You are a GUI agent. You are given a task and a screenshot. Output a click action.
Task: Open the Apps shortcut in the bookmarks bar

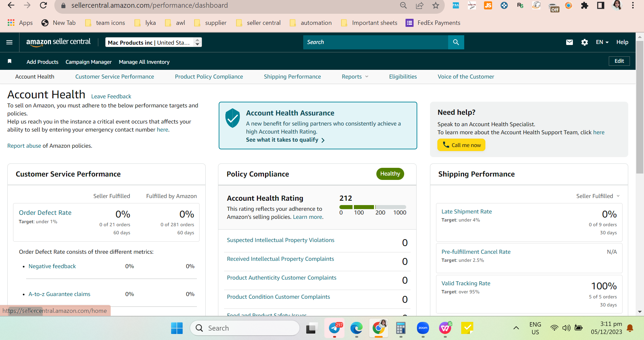pos(20,23)
